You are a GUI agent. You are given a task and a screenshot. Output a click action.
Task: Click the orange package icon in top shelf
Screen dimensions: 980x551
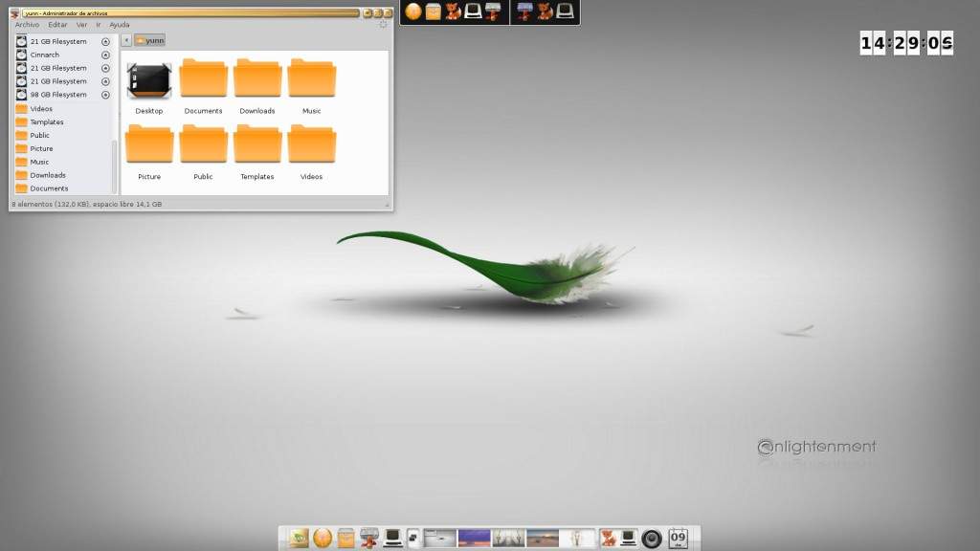[x=434, y=11]
